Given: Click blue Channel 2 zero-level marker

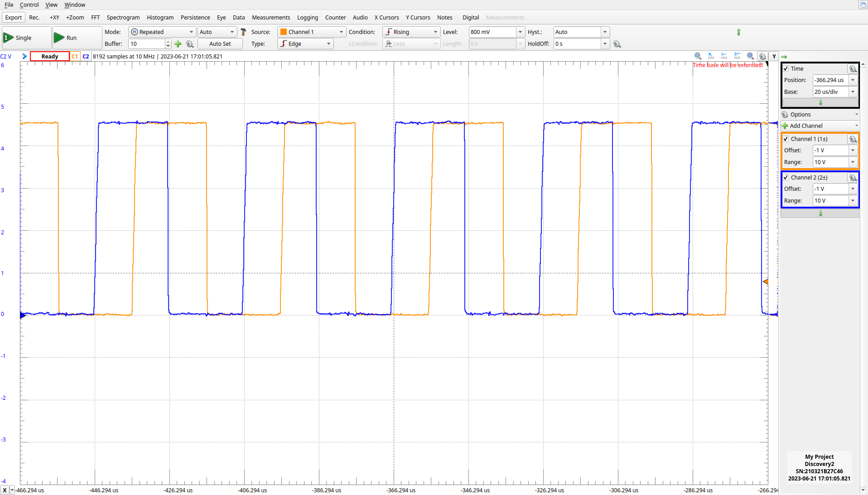Looking at the screenshot, I should 23,315.
